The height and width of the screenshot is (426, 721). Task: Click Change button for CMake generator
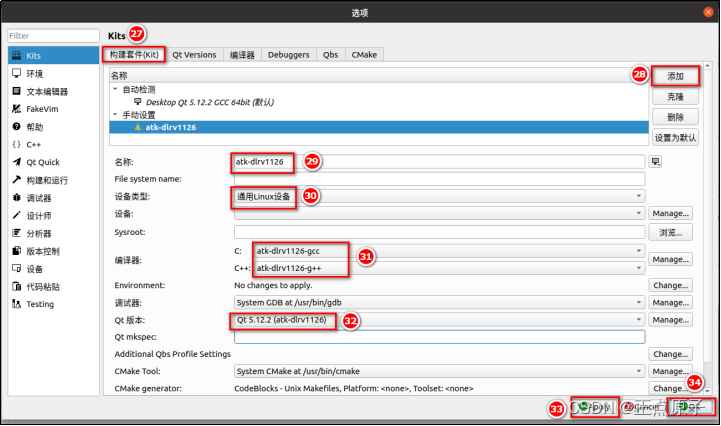[670, 388]
